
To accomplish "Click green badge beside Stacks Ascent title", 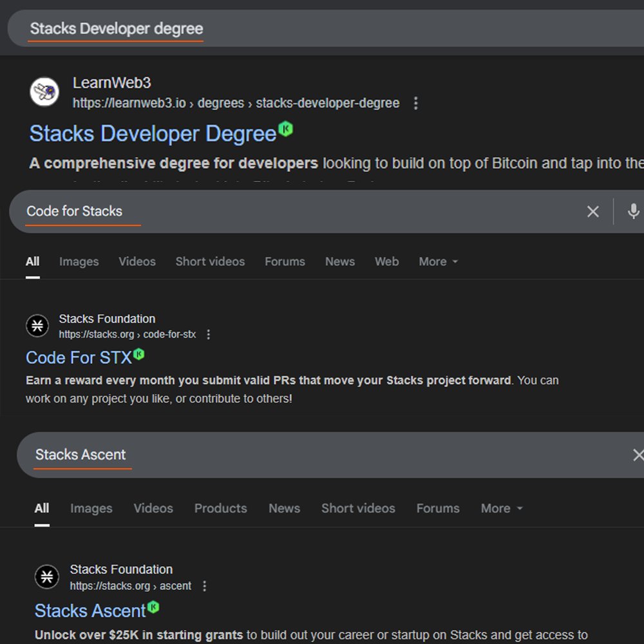I will click(153, 607).
